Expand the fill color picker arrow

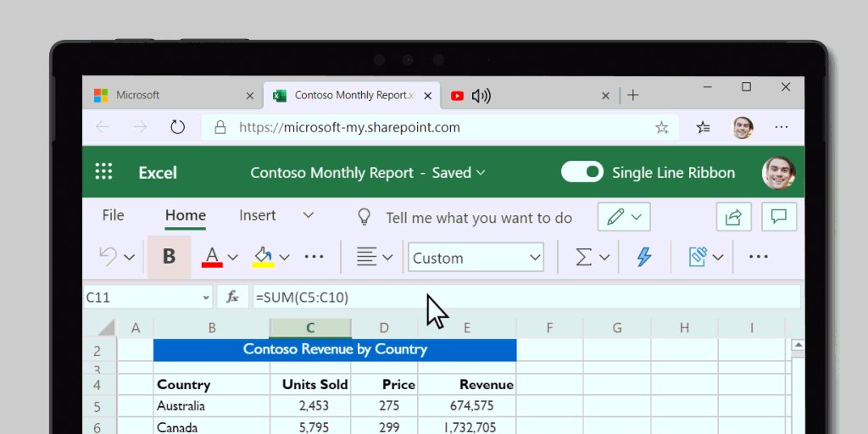point(285,258)
